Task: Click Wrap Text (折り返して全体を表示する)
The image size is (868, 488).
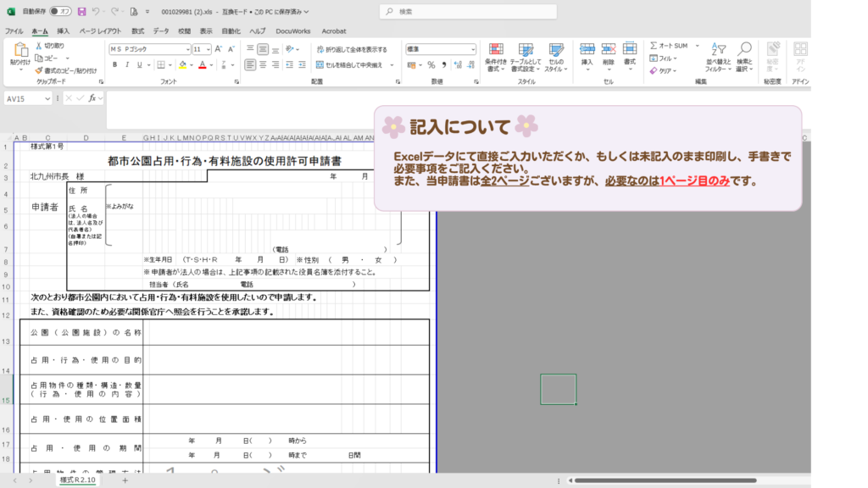Action: point(351,49)
